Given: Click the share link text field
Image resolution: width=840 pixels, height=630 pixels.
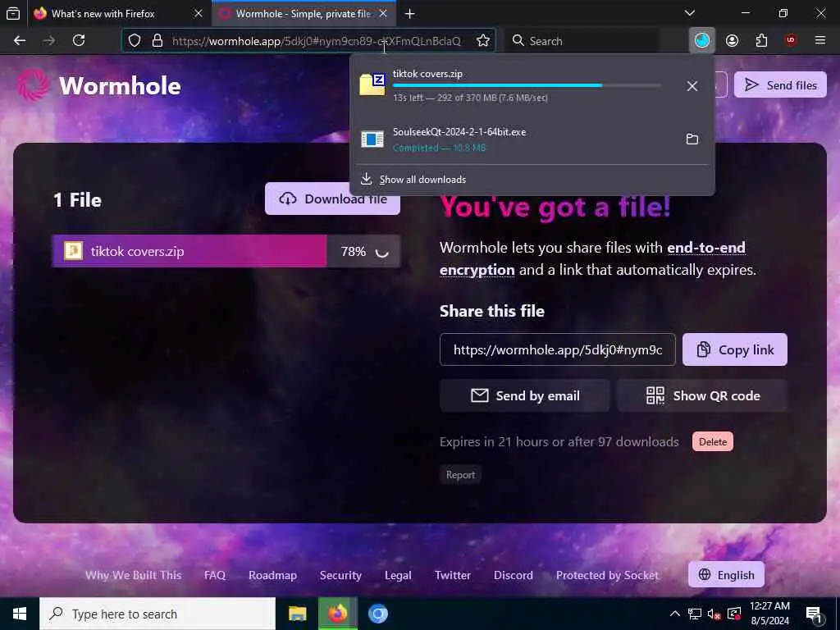Looking at the screenshot, I should click(x=557, y=349).
